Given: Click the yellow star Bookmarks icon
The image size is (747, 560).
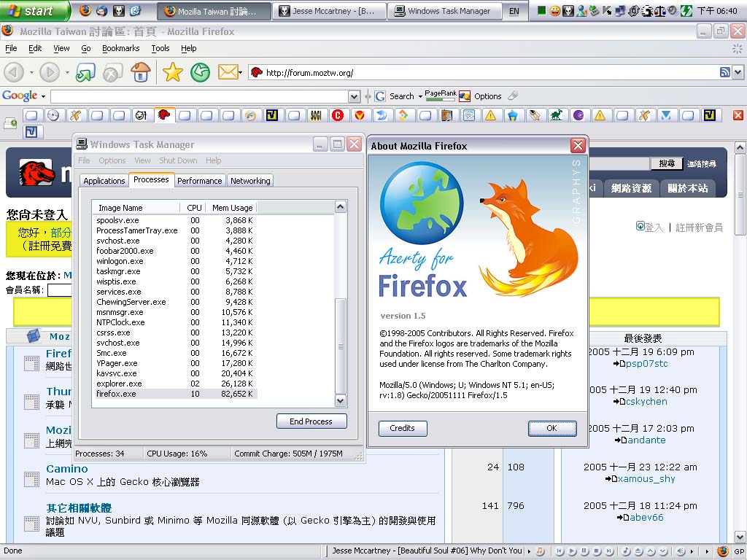Looking at the screenshot, I should [x=172, y=72].
